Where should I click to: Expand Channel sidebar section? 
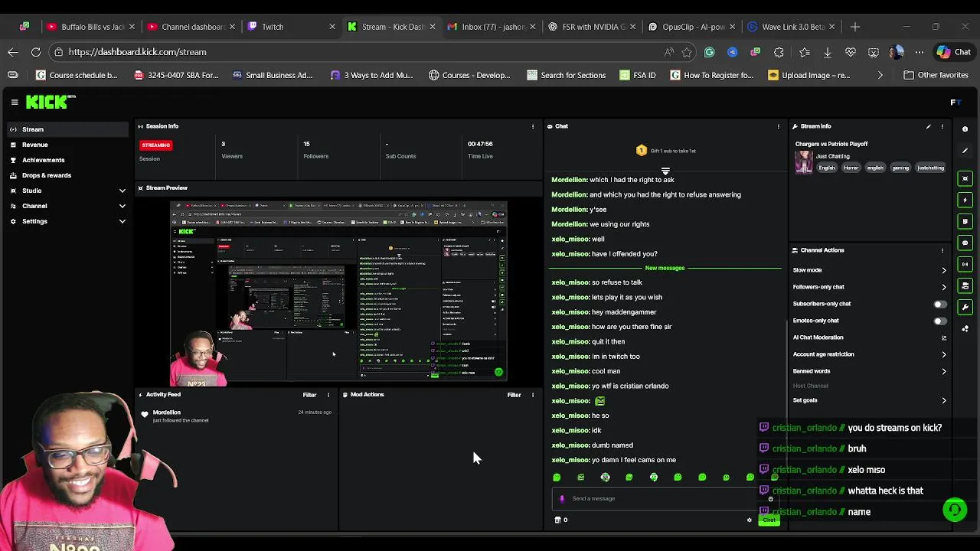click(122, 206)
